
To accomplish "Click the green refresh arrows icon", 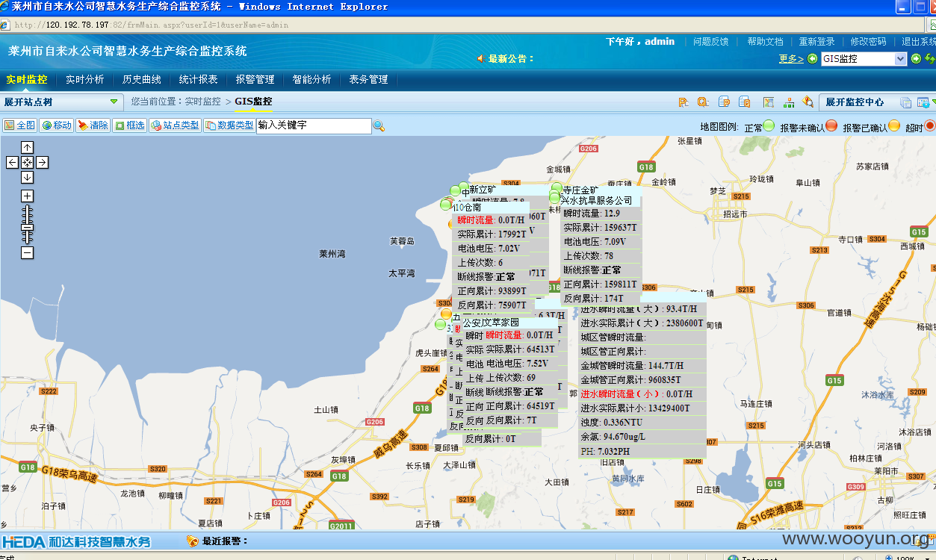I will coord(930,58).
